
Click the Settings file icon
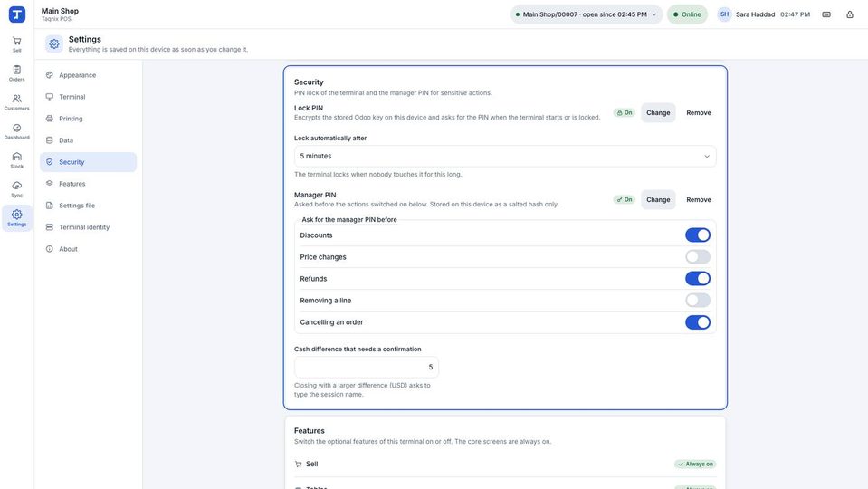click(x=49, y=206)
